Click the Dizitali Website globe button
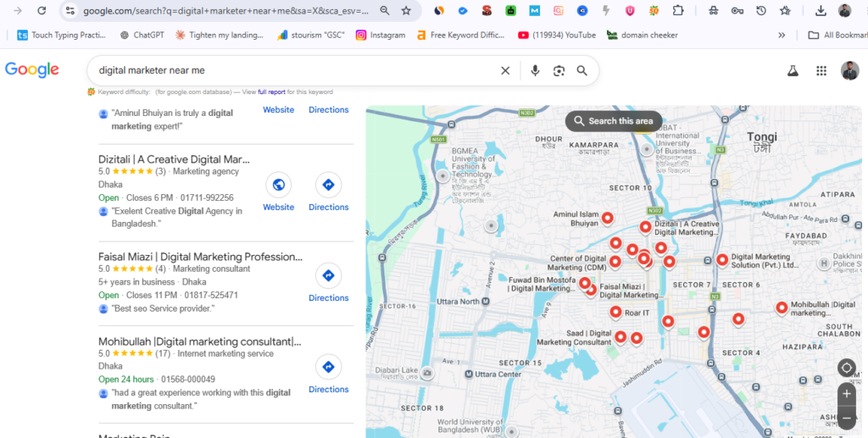Viewport: 868px width, 438px height. coord(278,185)
